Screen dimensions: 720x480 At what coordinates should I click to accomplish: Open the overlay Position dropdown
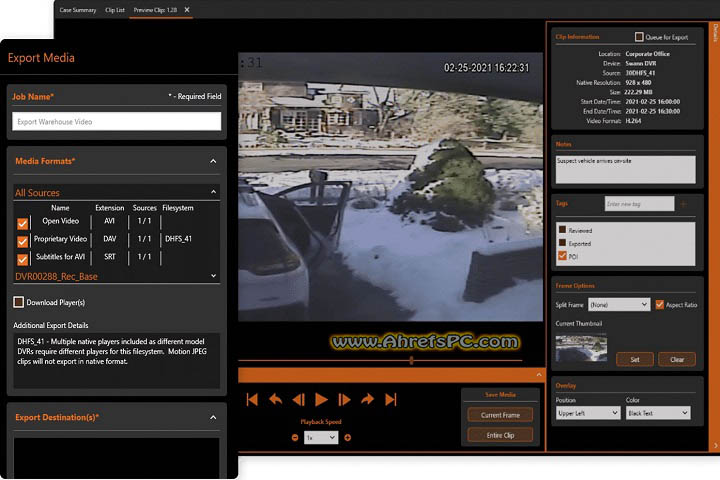pos(588,413)
